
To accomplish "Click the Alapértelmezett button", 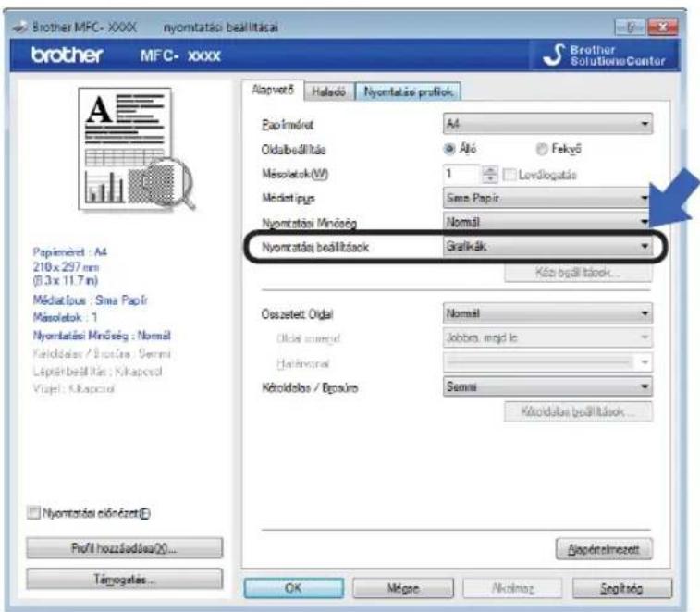I will coord(604,548).
